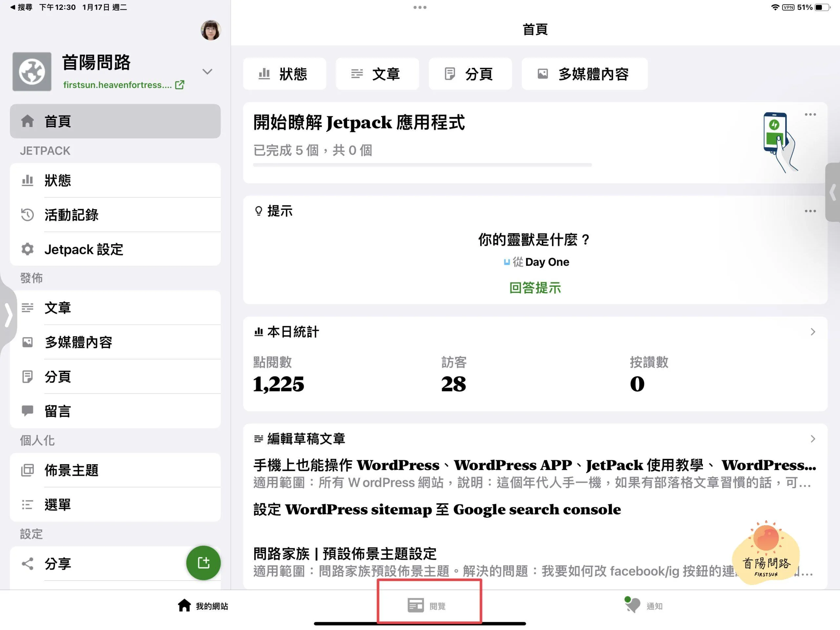Expand 本日統計 card chevron
The image size is (840, 630).
coord(813,332)
